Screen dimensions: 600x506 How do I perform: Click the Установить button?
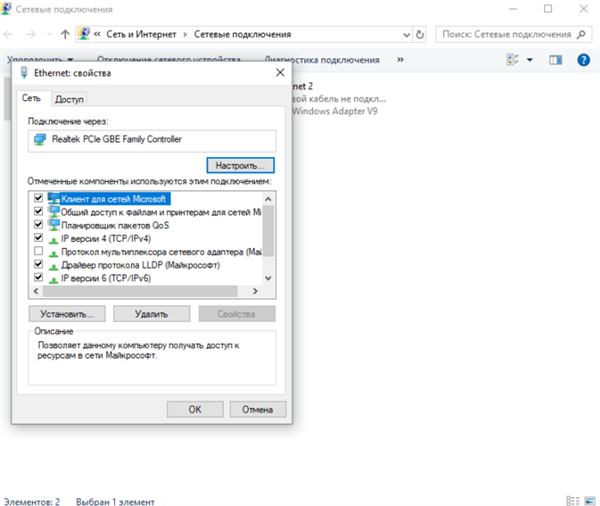(x=67, y=314)
